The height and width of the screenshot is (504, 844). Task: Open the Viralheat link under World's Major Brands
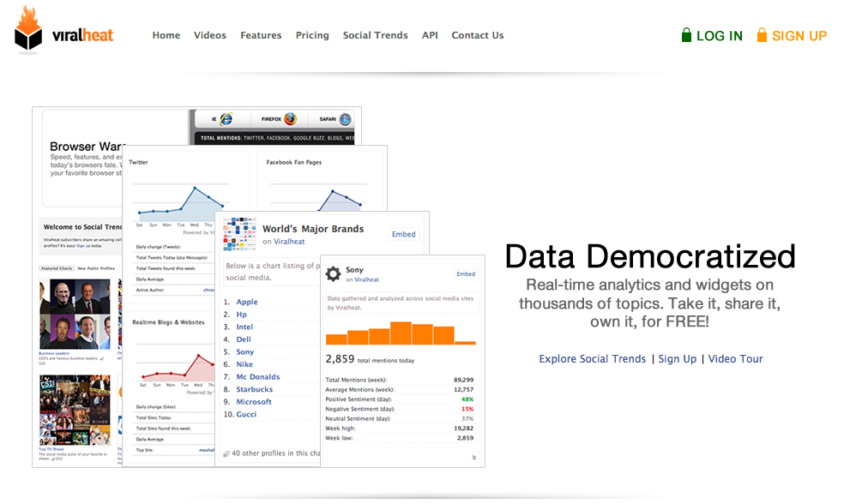[289, 242]
